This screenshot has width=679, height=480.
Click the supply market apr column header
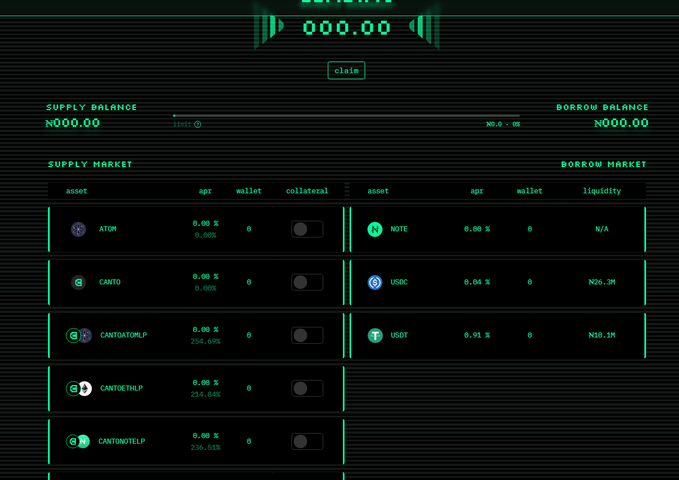coord(205,191)
